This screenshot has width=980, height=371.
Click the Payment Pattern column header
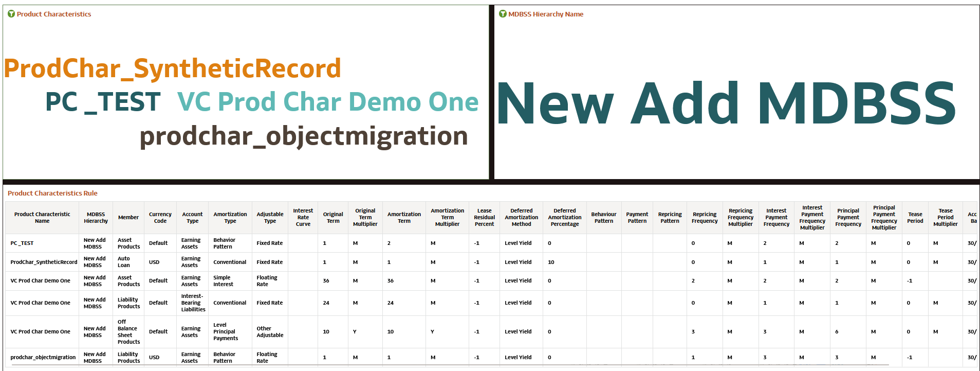coord(637,218)
